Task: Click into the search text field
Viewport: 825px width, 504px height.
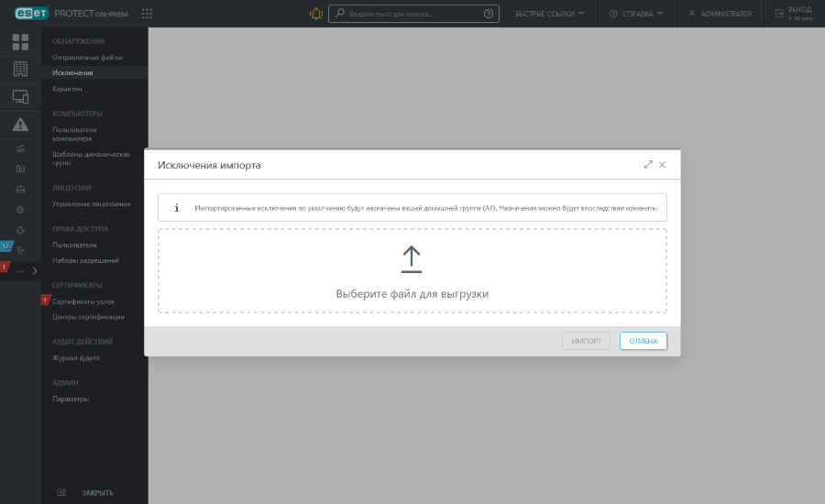Action: coord(413,14)
